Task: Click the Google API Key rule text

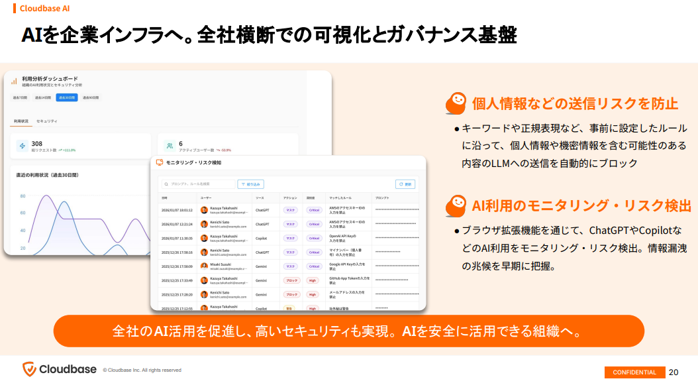Action: (348, 266)
